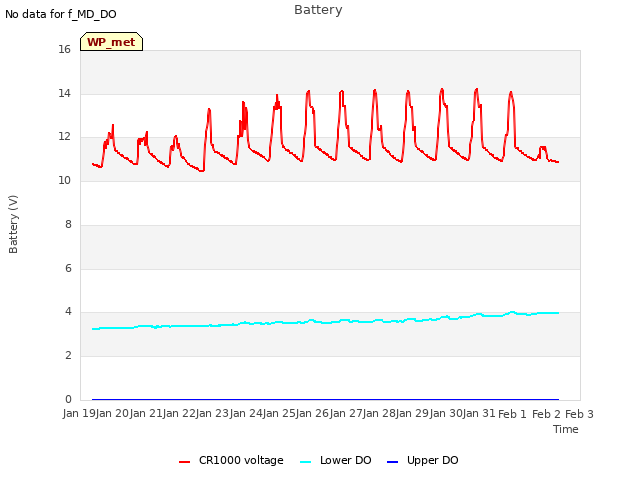Click the cyan Lower DO line near Feb 1
This screenshot has width=640, height=480.
(513, 313)
